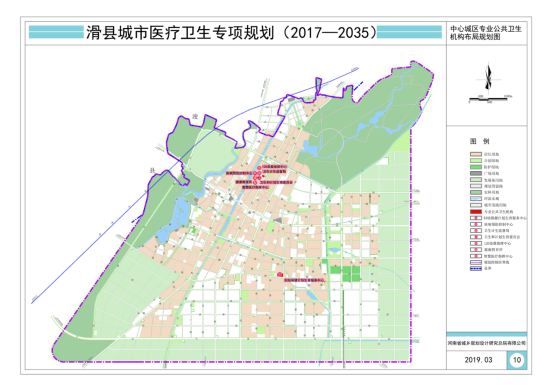Click the 河南省城乡规划设计研究总院 company label
The image size is (553, 391).
(x=487, y=343)
